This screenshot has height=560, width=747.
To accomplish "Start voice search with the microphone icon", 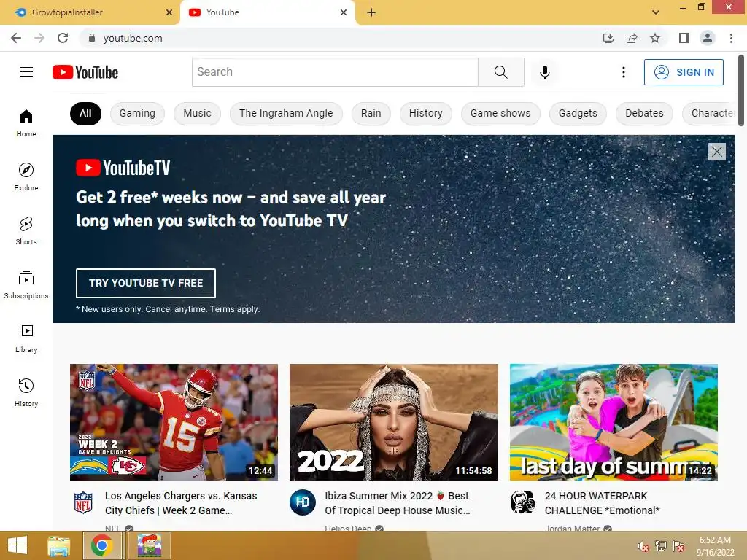I will click(x=544, y=72).
